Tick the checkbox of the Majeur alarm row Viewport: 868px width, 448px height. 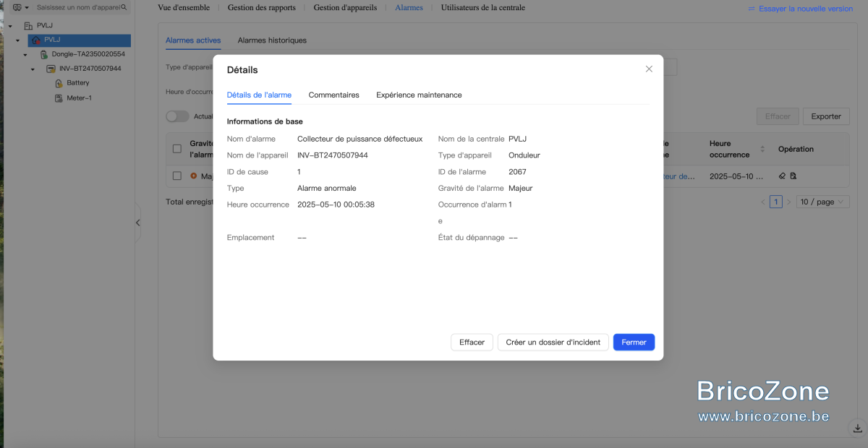(177, 176)
